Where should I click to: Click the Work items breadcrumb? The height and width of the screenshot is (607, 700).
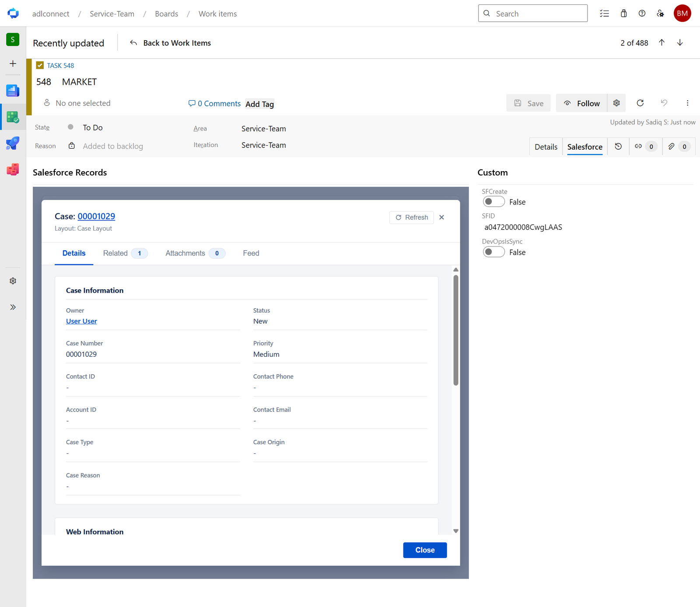[217, 14]
